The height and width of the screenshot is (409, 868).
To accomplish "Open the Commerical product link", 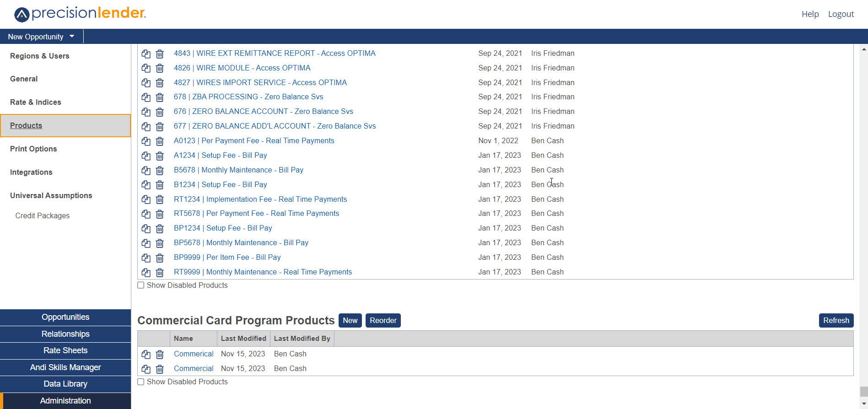I will pyautogui.click(x=194, y=354).
